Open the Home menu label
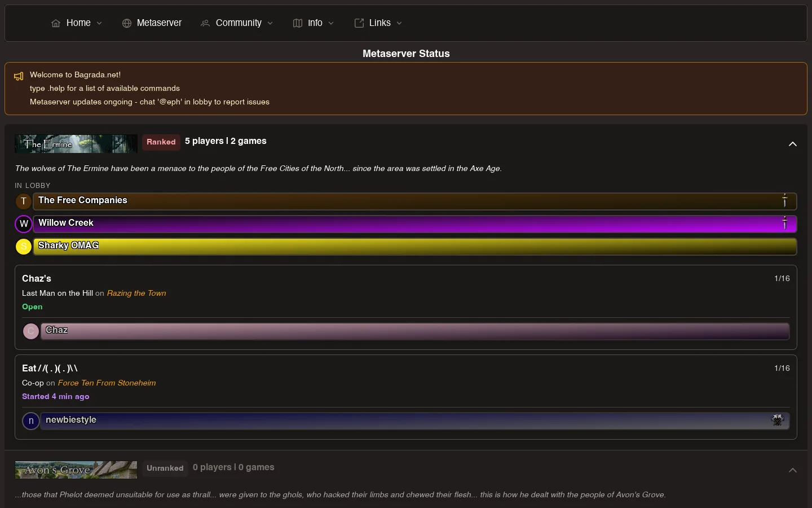This screenshot has height=508, width=812. 78,23
